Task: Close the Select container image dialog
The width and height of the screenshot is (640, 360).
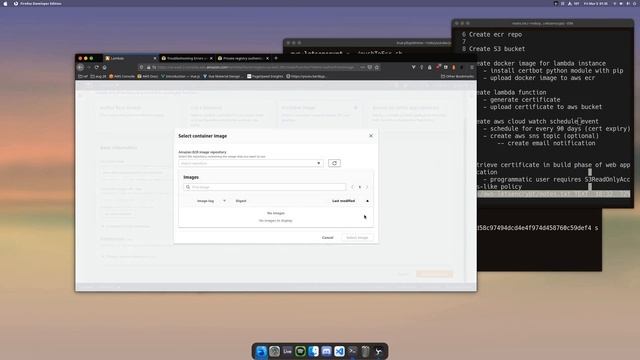Action: [371, 136]
